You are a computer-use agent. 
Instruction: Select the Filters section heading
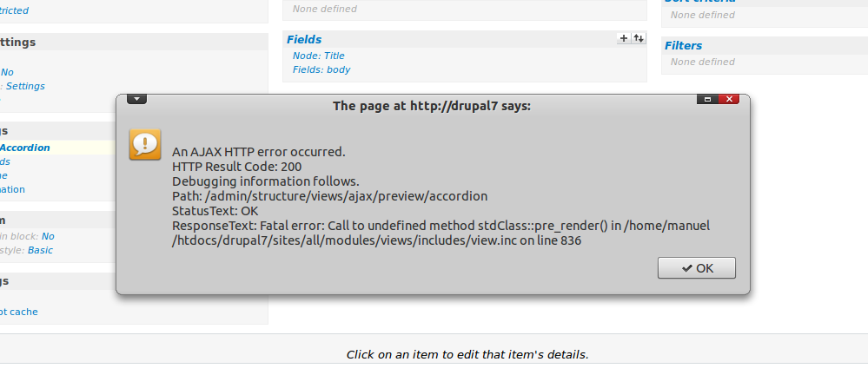point(683,45)
